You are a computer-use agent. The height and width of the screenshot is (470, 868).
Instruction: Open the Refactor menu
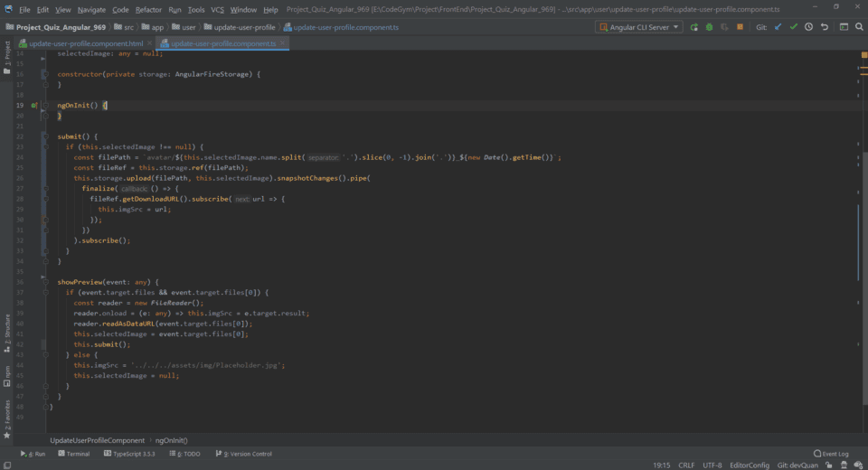[x=148, y=9]
